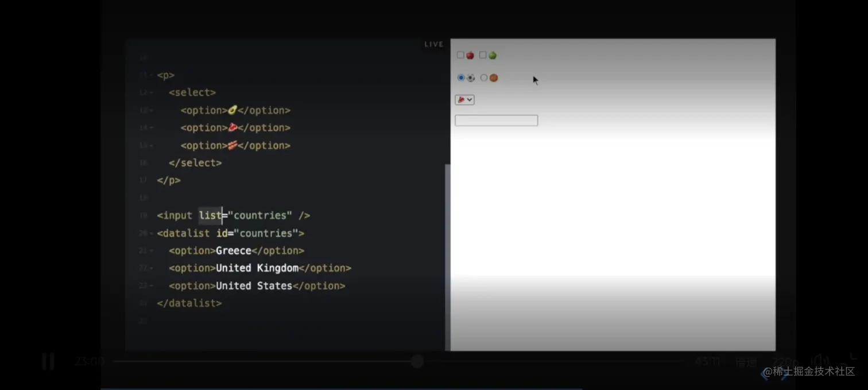Click the video current time 23:00
868x390 pixels.
pyautogui.click(x=89, y=361)
